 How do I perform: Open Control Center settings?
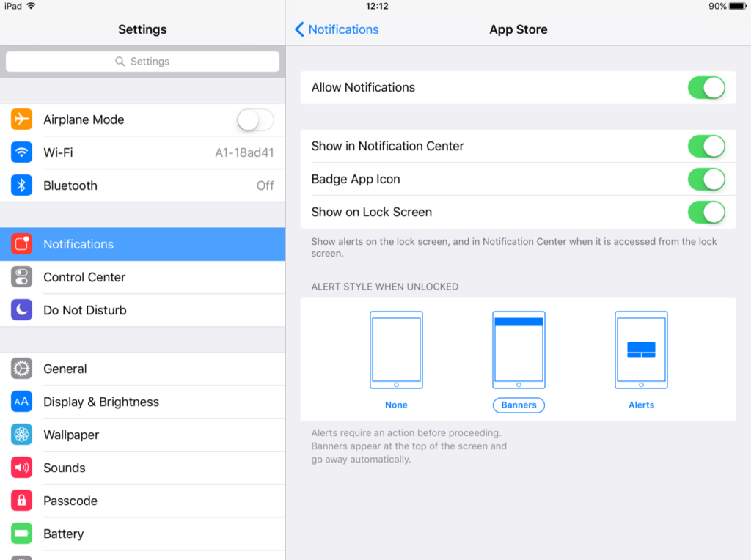pyautogui.click(x=143, y=277)
